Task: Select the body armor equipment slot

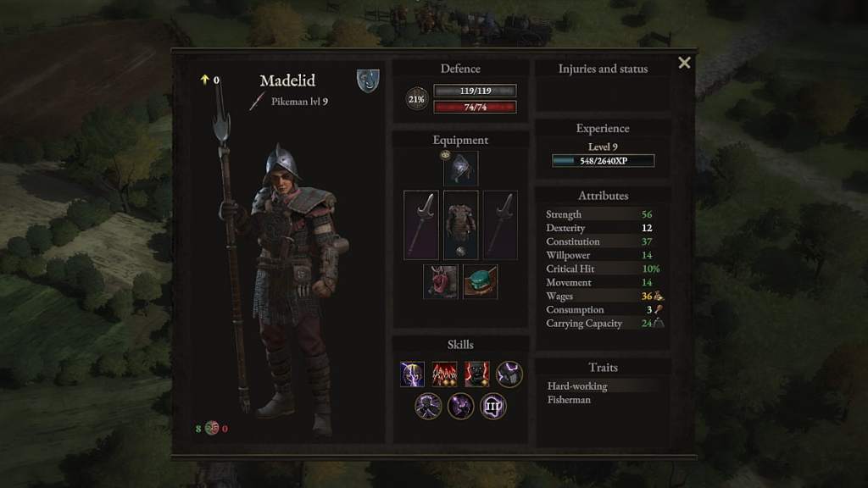Action: (x=460, y=225)
